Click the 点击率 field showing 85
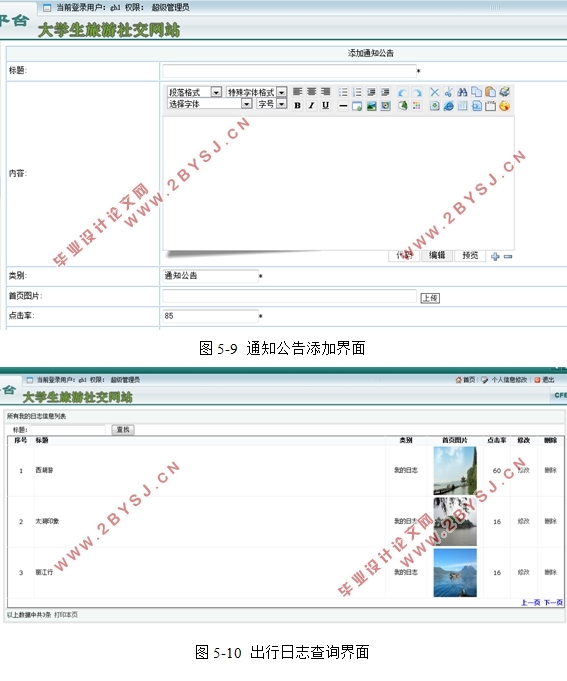The width and height of the screenshot is (567, 681). point(211,316)
